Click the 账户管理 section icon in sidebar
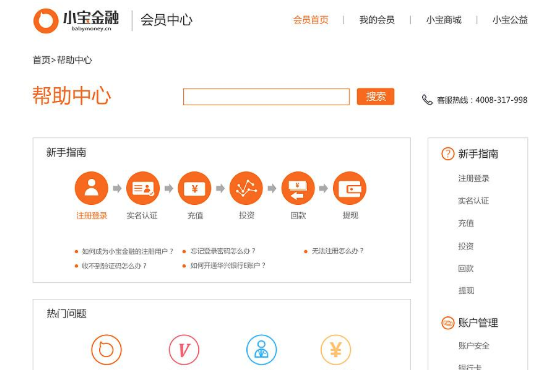 tap(448, 323)
